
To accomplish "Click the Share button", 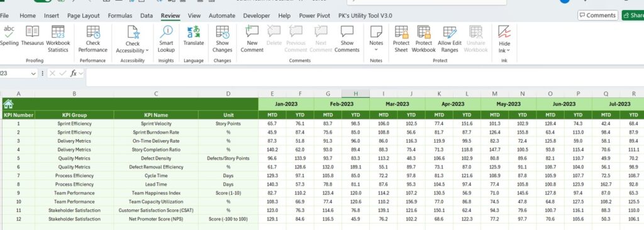I will (x=633, y=15).
